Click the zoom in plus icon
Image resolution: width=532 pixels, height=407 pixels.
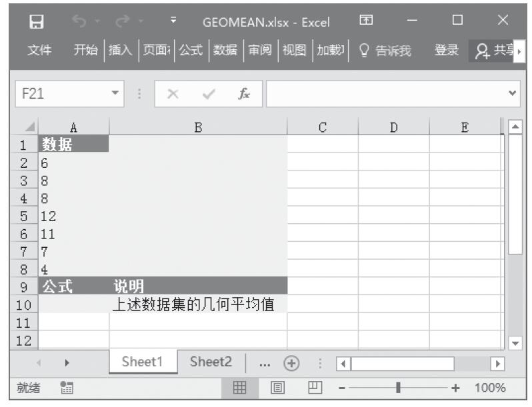pyautogui.click(x=456, y=388)
